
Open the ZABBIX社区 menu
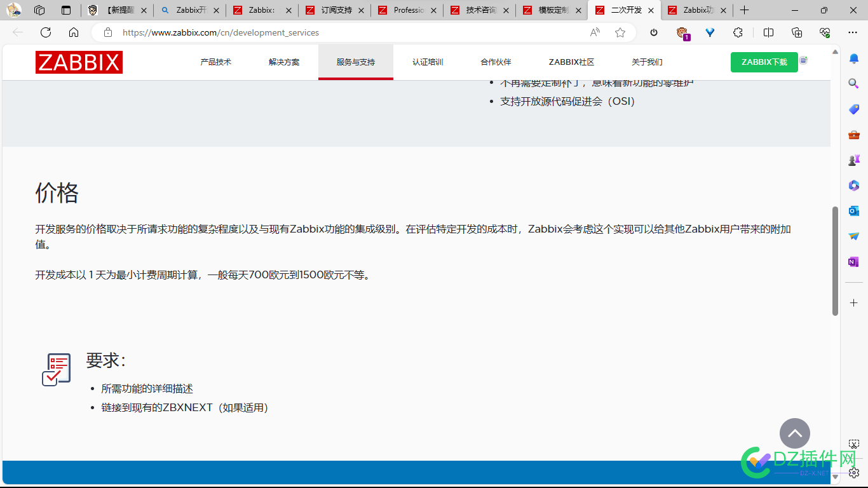tap(571, 62)
